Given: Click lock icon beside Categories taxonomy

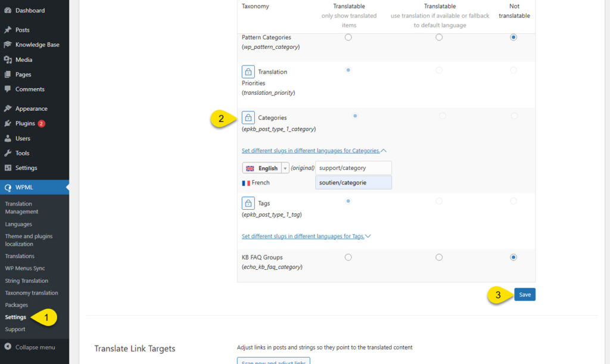Looking at the screenshot, I should pos(248,117).
